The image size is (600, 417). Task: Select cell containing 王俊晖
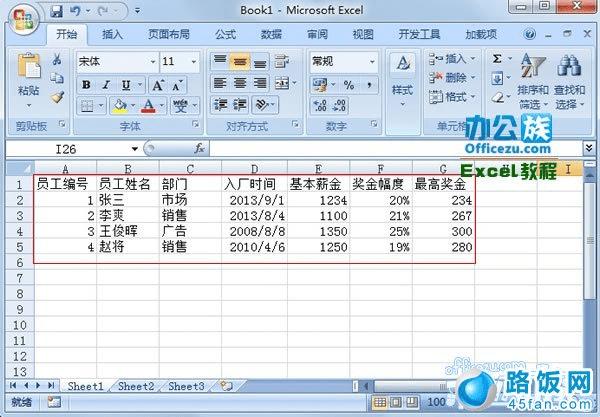tap(128, 231)
